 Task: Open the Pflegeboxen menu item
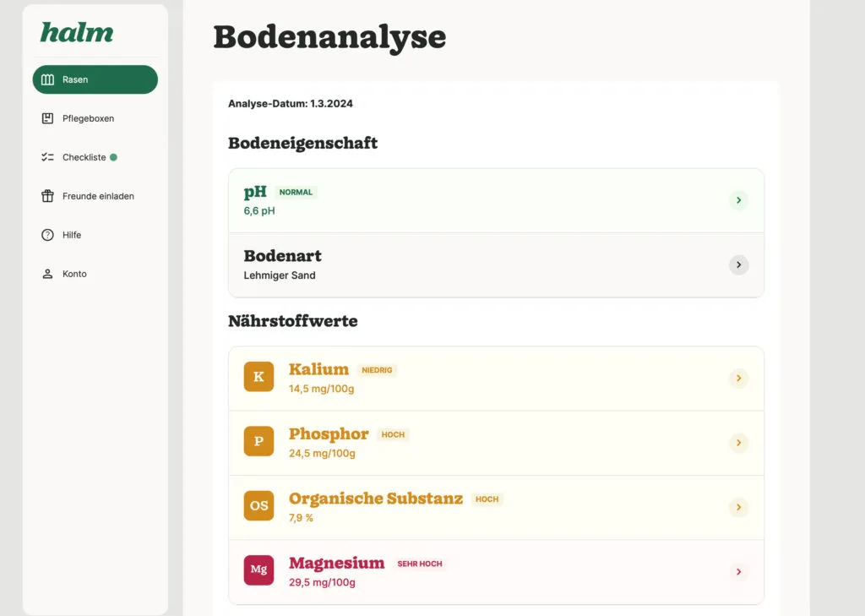(95, 118)
